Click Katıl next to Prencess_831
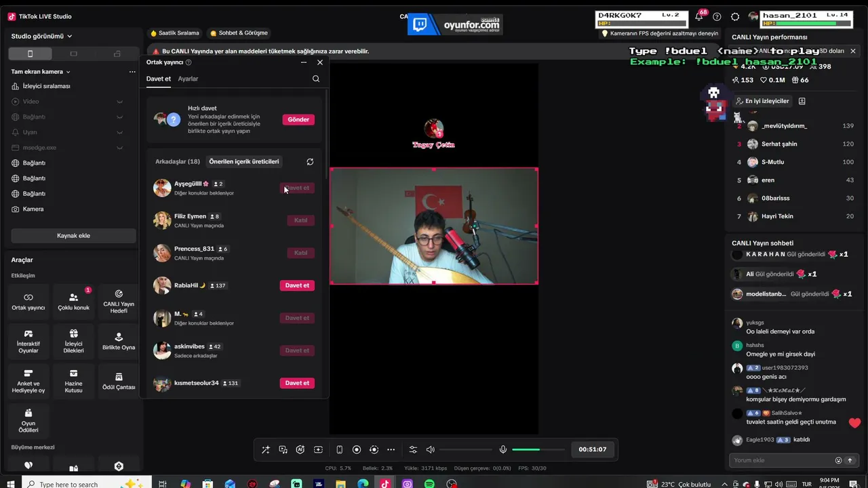Screen dimensions: 868x488 pos(300,253)
